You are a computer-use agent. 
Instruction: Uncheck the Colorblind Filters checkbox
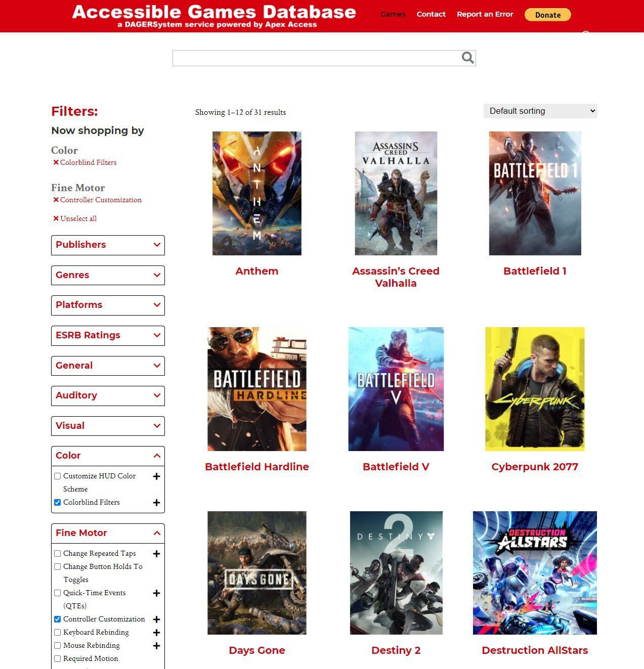[x=58, y=503]
